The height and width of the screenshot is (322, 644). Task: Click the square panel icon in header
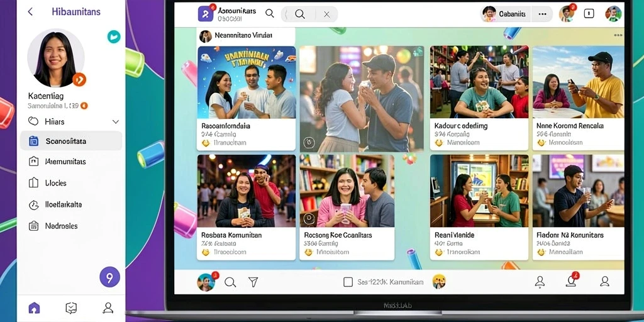point(589,14)
